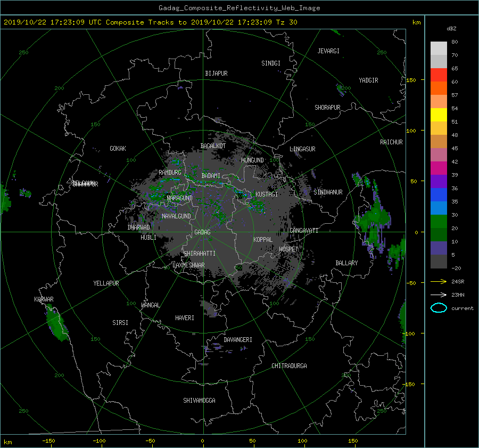The image size is (479, 448).
Task: Click the CHITRADURGA city label
Action: [x=289, y=366]
